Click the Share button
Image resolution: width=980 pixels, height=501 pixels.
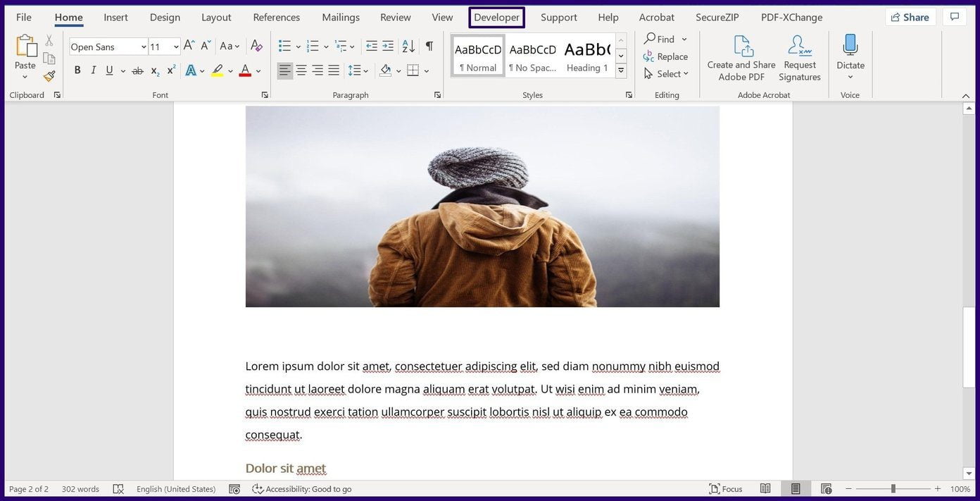(x=910, y=17)
